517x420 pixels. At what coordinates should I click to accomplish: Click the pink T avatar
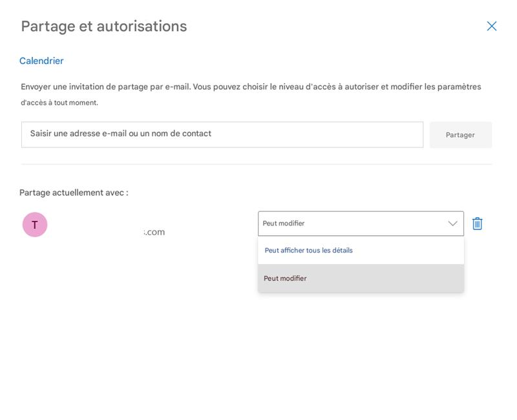[35, 224]
